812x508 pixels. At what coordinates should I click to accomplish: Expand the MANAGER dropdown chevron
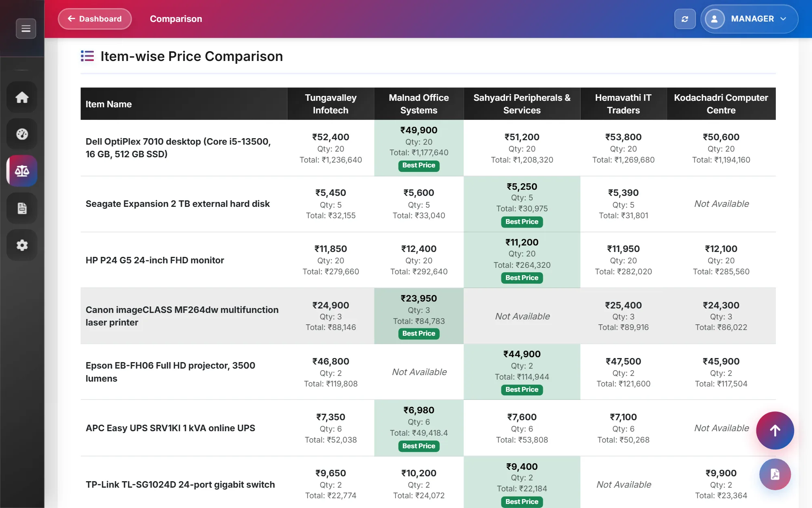pyautogui.click(x=784, y=19)
